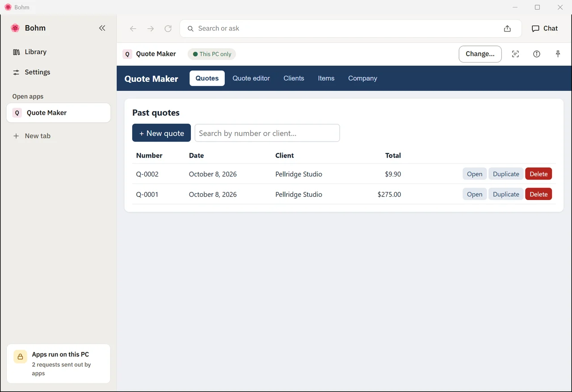Click the Apps run on this PC notice

point(59,363)
